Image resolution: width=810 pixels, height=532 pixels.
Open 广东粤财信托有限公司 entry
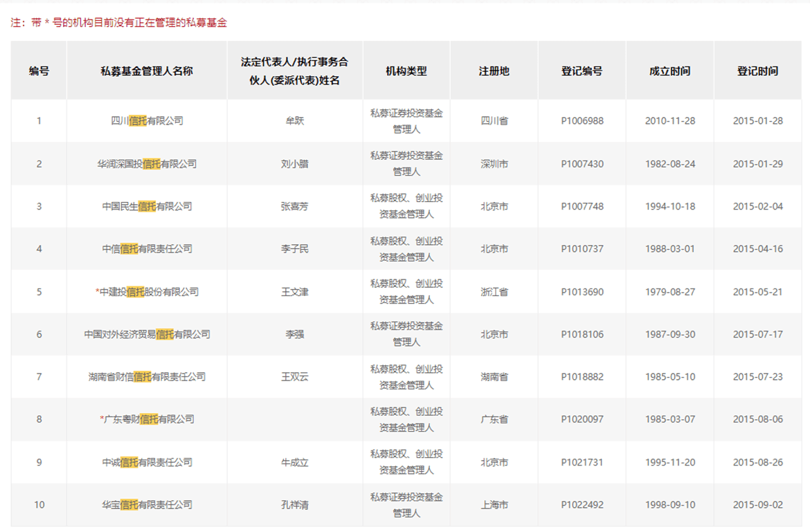[149, 419]
